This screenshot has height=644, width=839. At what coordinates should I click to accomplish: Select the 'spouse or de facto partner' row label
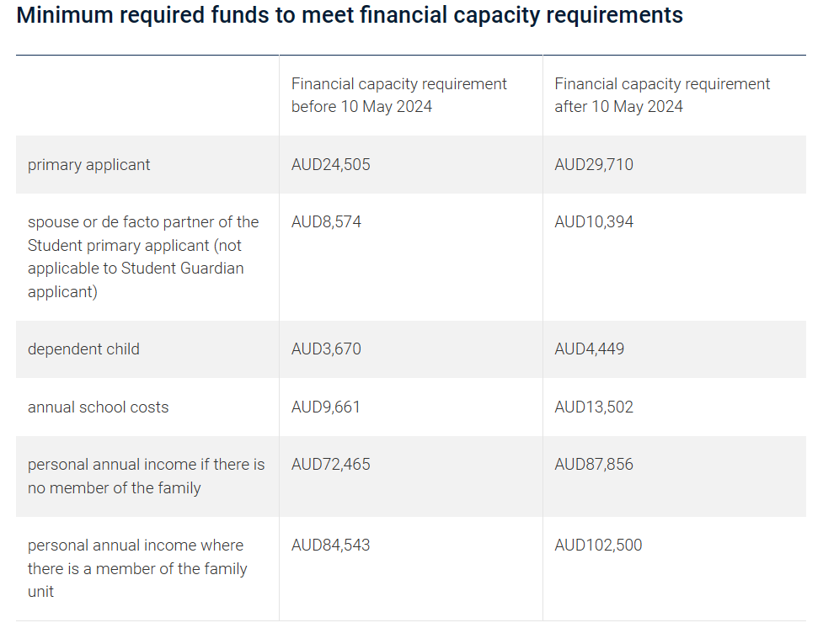(143, 257)
